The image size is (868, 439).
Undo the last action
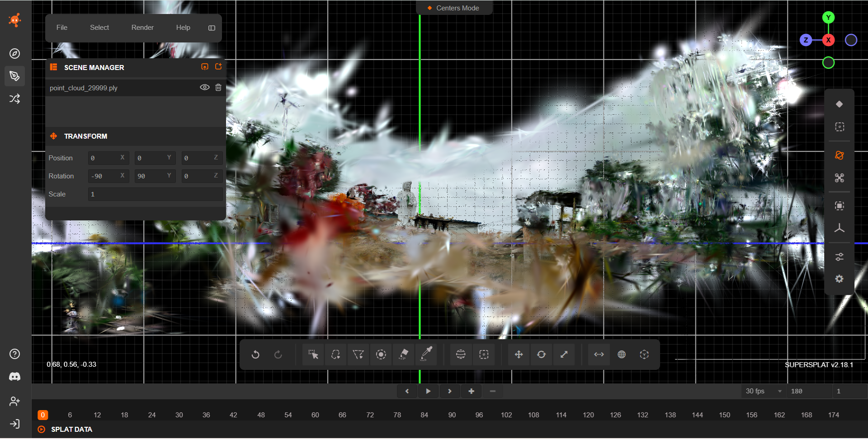click(255, 355)
